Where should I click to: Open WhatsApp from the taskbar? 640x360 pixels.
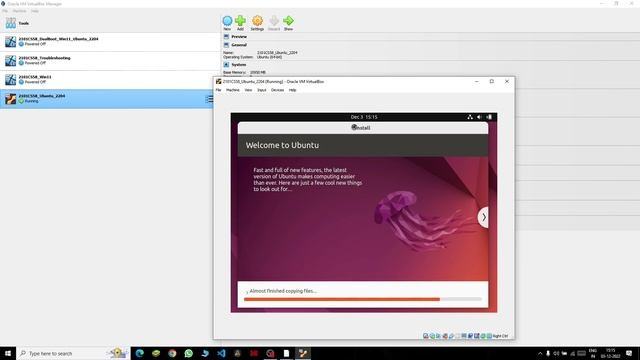click(189, 353)
